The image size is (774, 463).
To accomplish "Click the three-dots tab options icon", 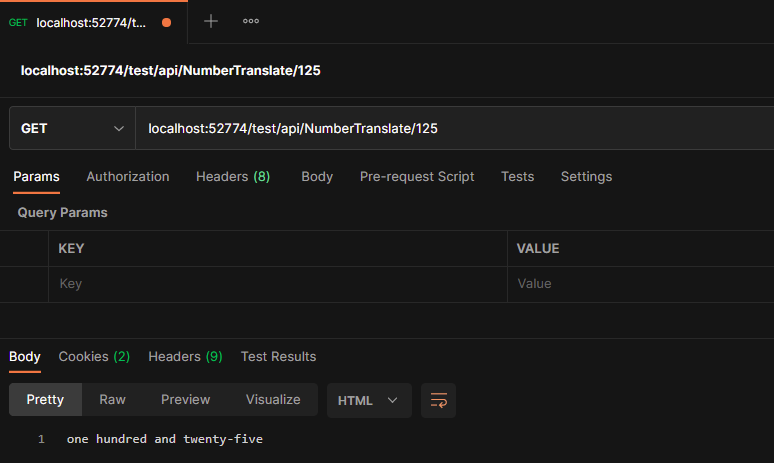I will coord(251,21).
